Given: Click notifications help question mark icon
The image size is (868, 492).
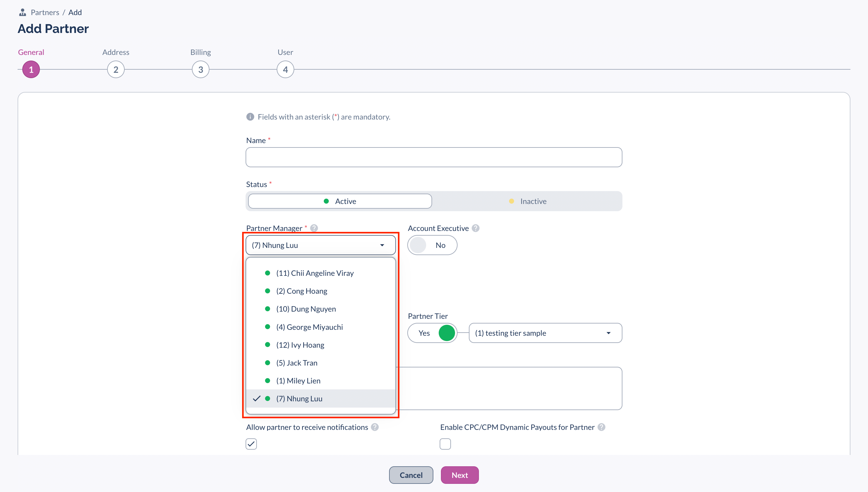Looking at the screenshot, I should pyautogui.click(x=375, y=427).
